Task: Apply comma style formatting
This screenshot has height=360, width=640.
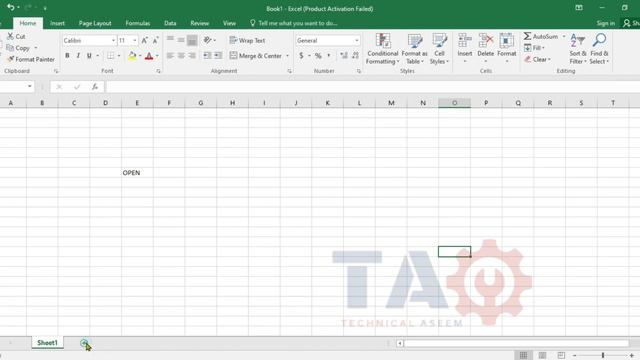Action: tap(329, 56)
